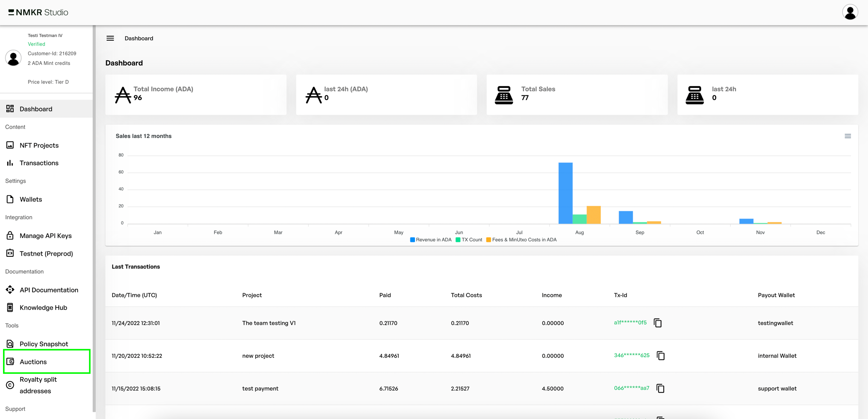This screenshot has width=868, height=419.
Task: Go to the Transactions page
Action: pos(39,163)
